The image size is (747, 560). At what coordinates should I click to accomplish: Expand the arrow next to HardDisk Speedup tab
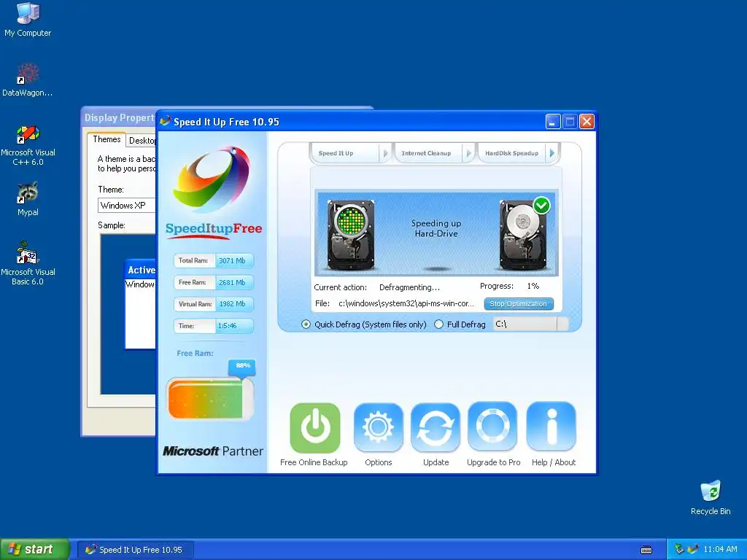coord(551,153)
